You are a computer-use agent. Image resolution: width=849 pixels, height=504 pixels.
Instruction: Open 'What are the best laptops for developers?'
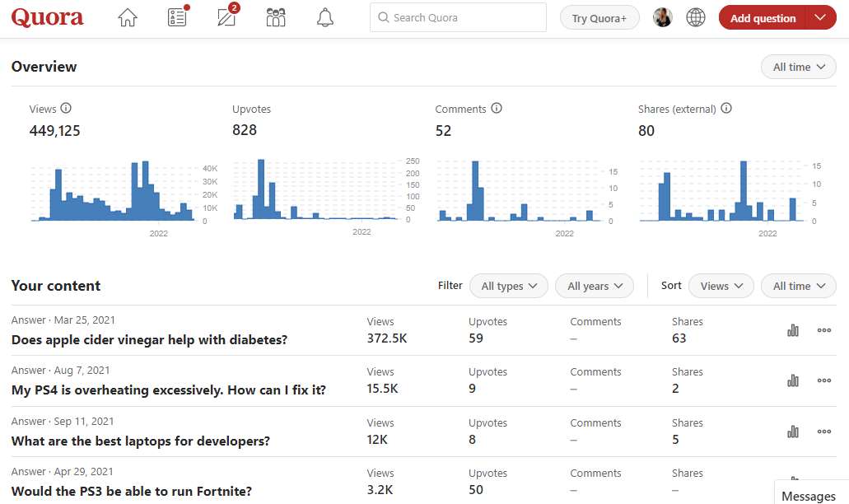point(141,441)
